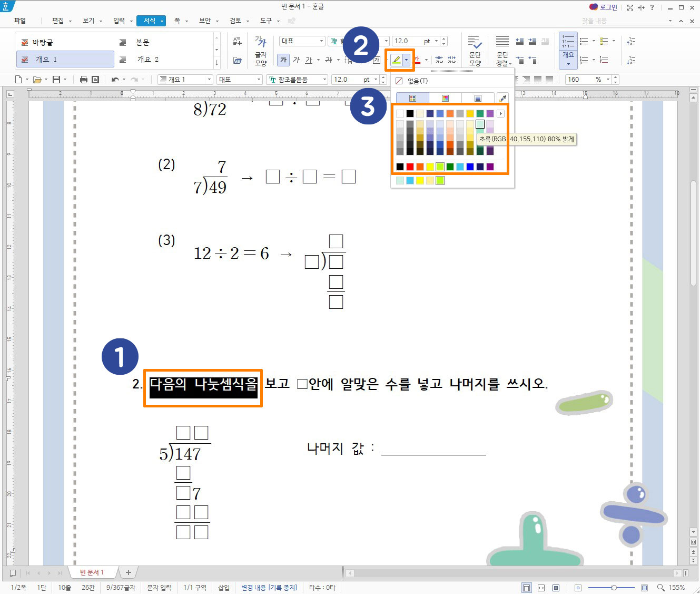
Task: Click the save diskette icon
Action: pyautogui.click(x=56, y=80)
